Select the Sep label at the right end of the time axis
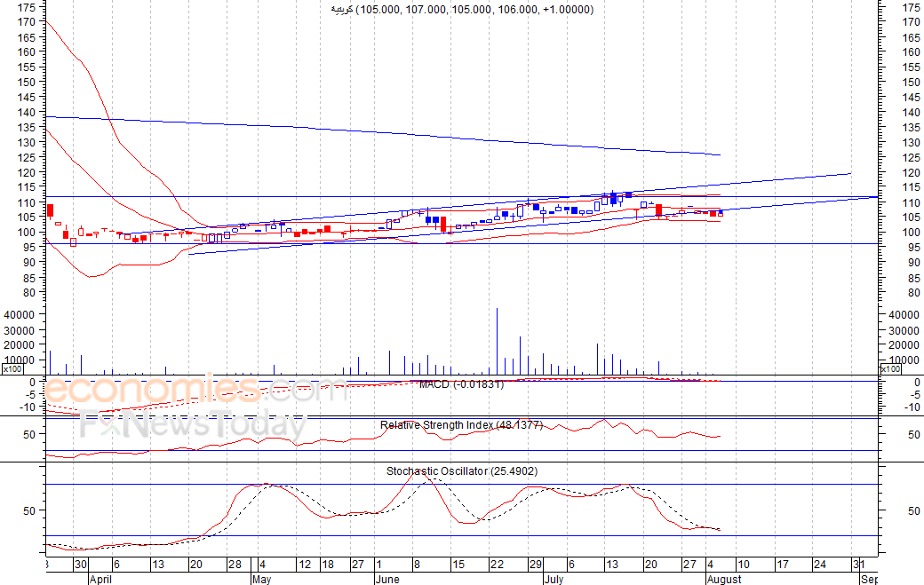 pyautogui.click(x=869, y=579)
